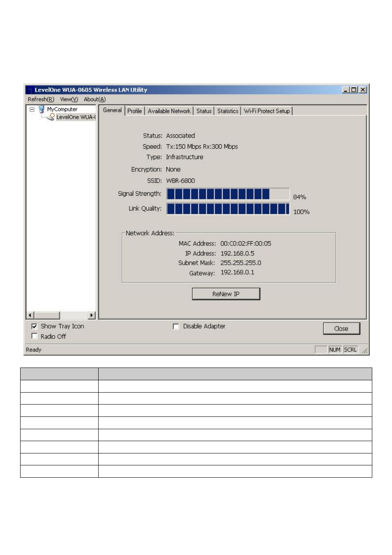
Task: Open the Available Network tab
Action: coord(169,111)
